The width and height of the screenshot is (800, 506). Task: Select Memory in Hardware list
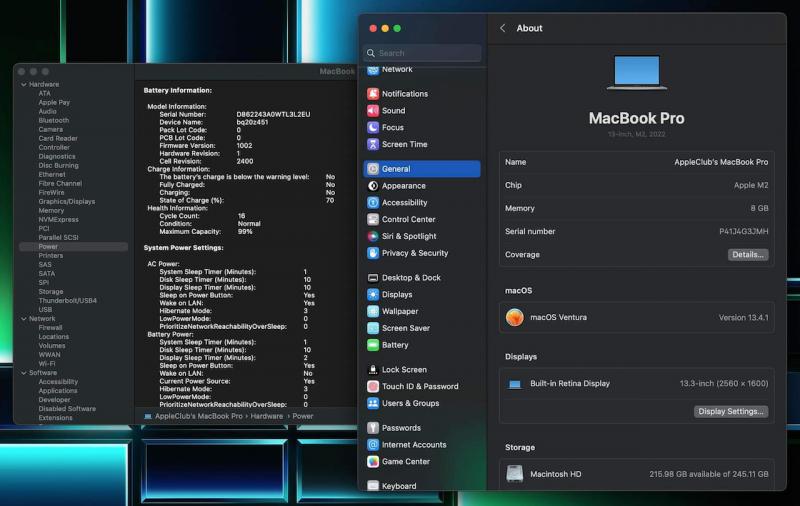[51, 210]
